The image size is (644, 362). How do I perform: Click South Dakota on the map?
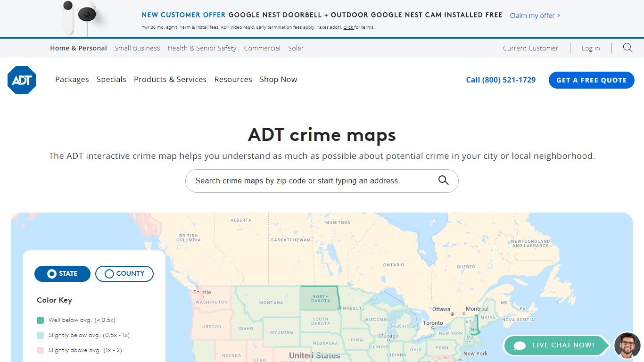click(x=321, y=321)
